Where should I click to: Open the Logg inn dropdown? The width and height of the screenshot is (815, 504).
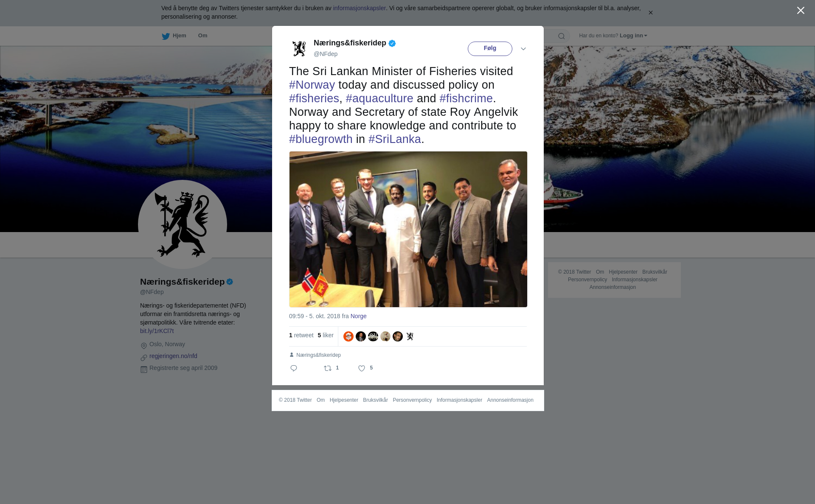point(633,36)
